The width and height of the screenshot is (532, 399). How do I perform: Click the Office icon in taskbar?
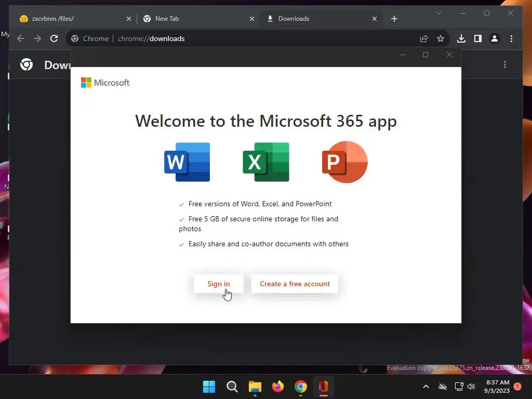point(323,387)
